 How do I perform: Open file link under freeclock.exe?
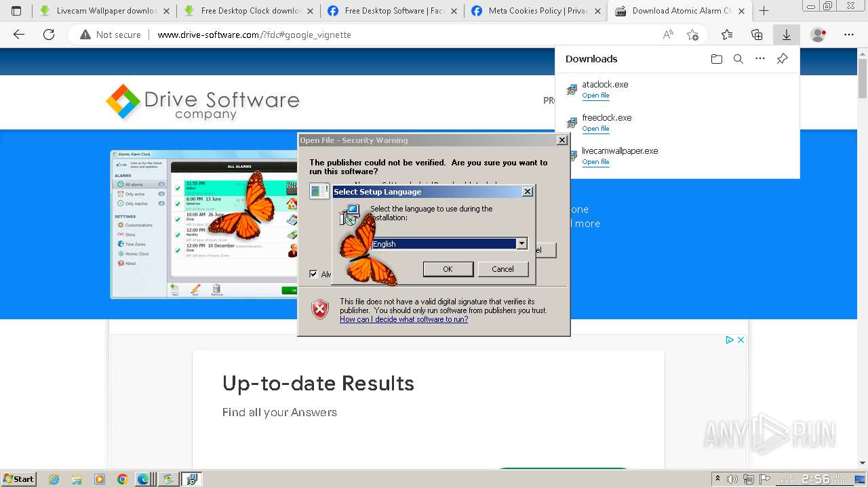click(595, 129)
